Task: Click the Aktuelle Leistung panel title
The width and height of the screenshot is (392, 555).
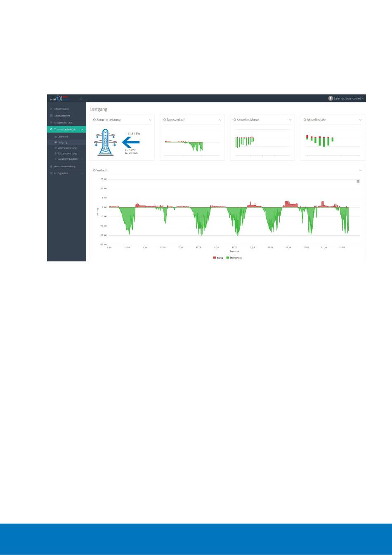Action: coord(108,120)
